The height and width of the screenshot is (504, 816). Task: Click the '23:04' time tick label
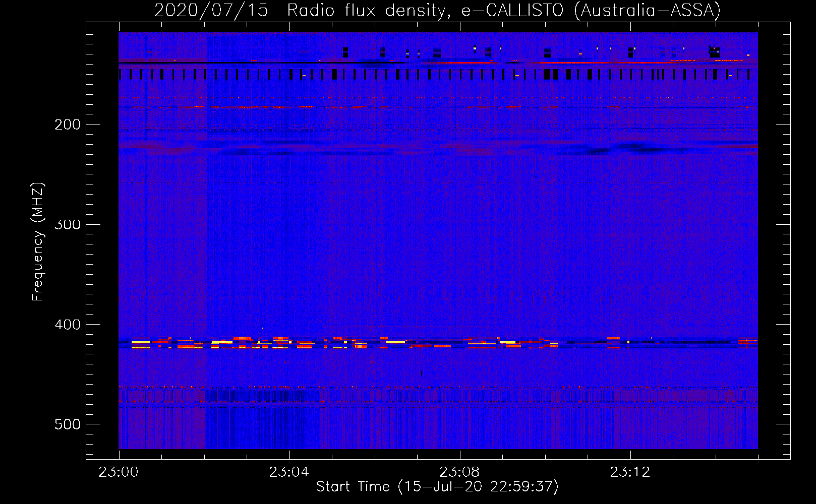tap(289, 472)
